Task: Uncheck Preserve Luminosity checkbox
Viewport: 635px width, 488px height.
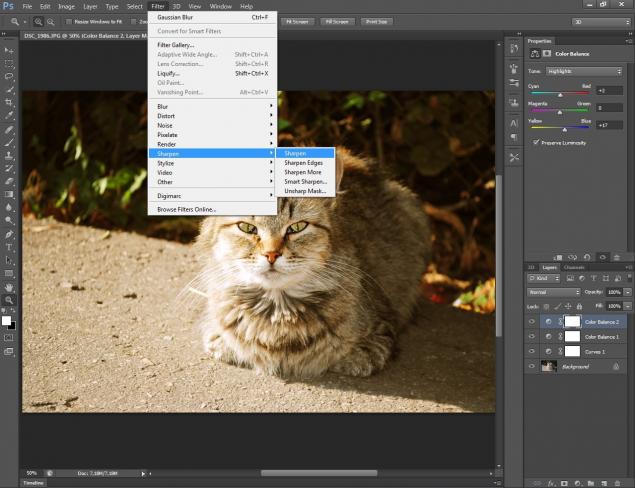Action: click(x=537, y=142)
